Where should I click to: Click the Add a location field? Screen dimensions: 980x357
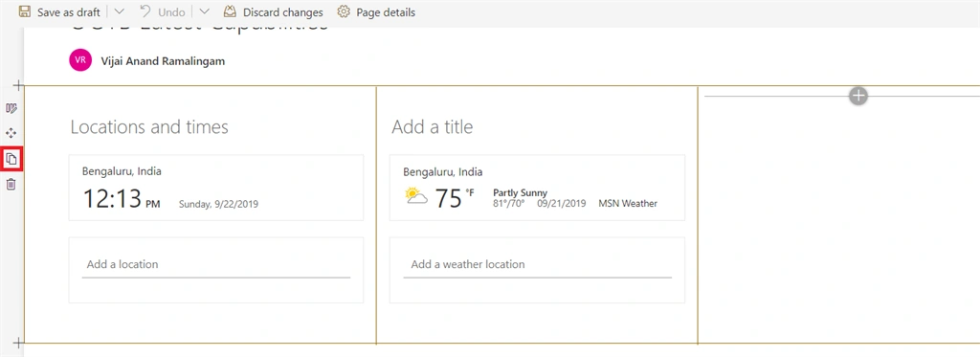216,264
